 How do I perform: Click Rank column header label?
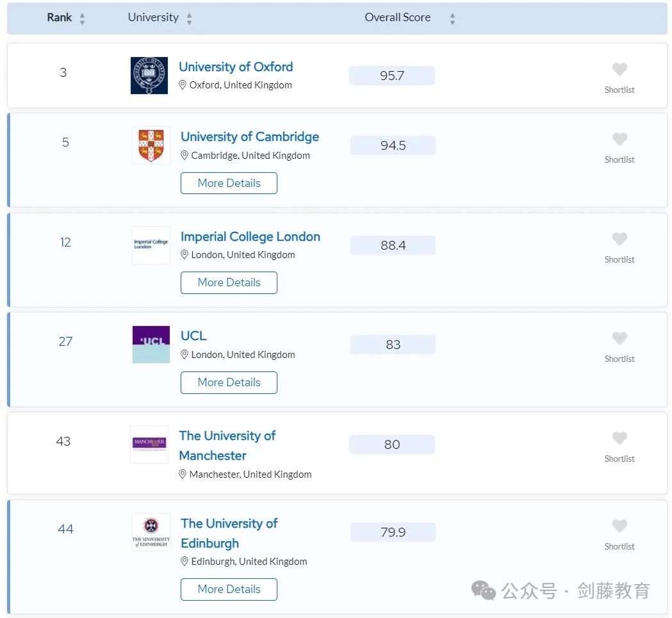click(x=59, y=17)
